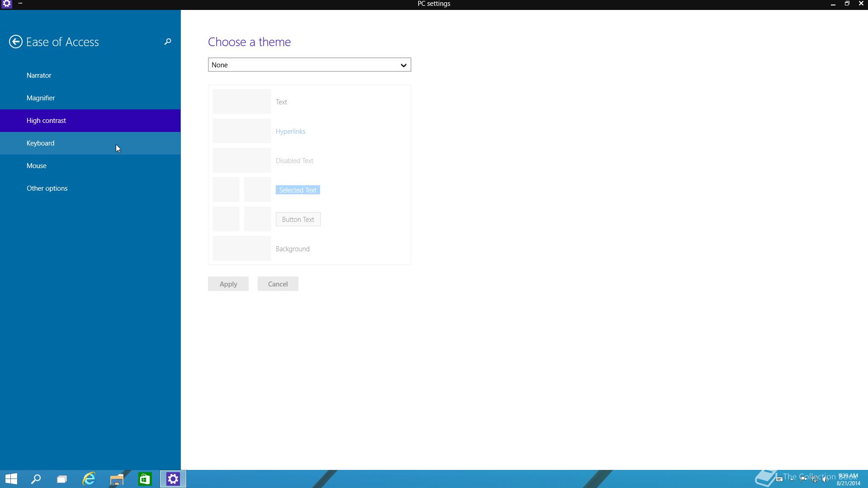Image resolution: width=868 pixels, height=488 pixels.
Task: Open the network icon in the tray
Action: pyautogui.click(x=815, y=479)
